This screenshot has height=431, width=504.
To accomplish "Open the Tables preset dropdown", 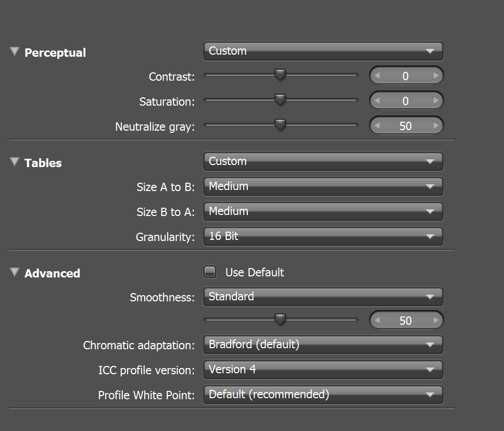I will point(323,162).
